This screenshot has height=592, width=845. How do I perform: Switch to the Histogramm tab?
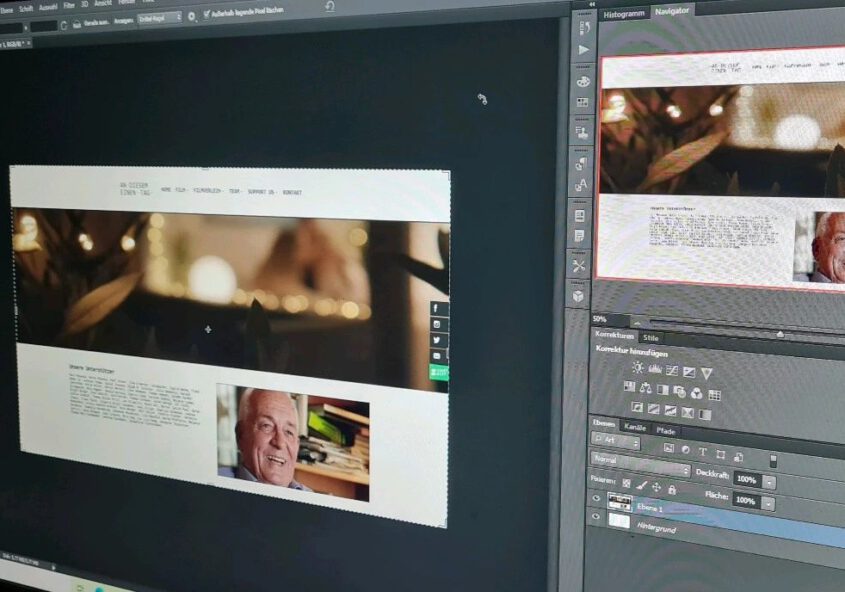point(625,14)
